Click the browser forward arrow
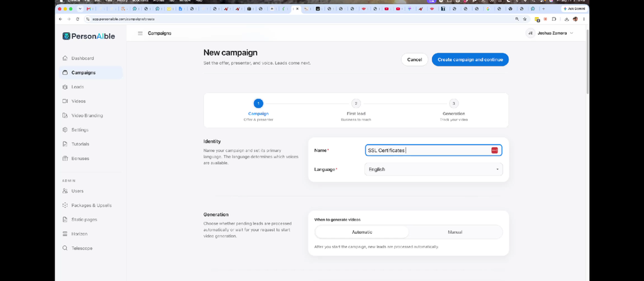 69,19
